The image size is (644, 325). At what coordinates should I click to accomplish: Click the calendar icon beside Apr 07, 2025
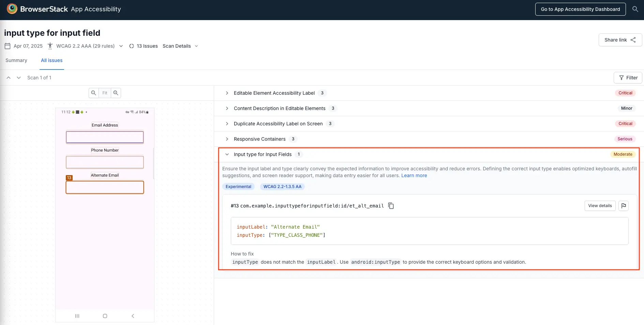point(8,46)
